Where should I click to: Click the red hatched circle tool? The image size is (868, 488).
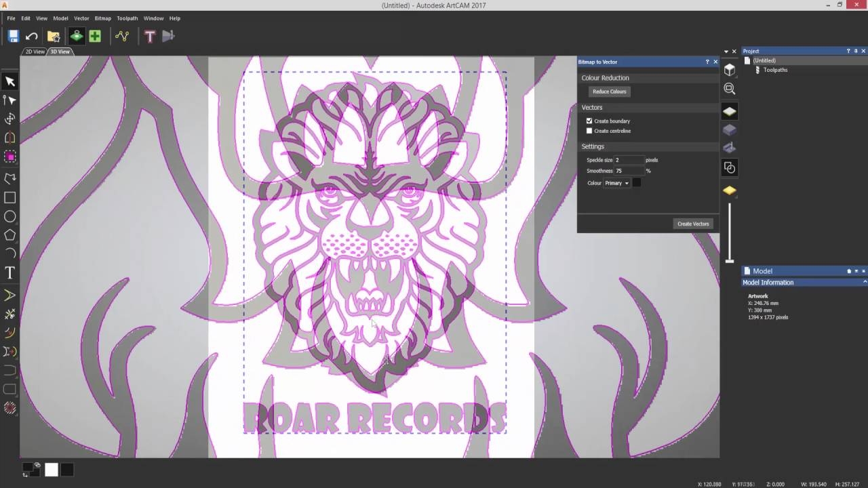pos(10,407)
